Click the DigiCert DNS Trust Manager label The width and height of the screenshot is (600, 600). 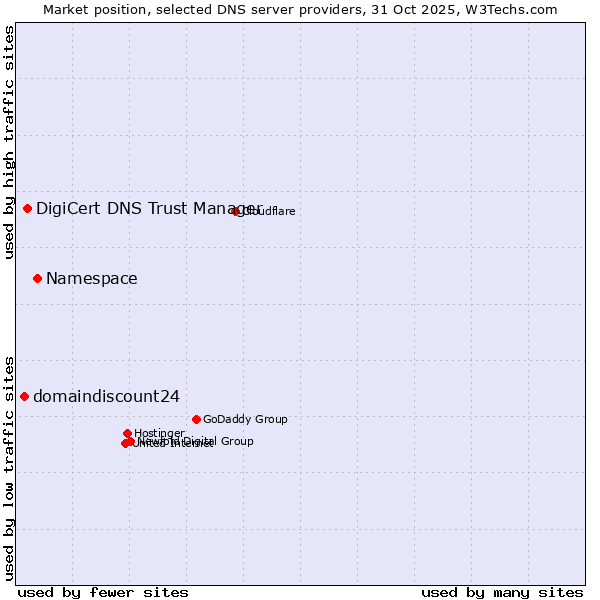point(148,208)
